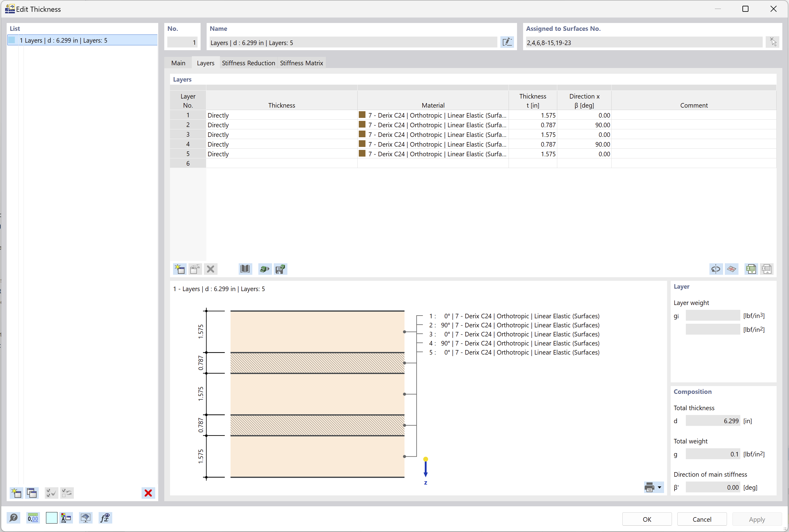Click the duplicate layer icon
The height and width of the screenshot is (532, 789).
click(x=194, y=269)
